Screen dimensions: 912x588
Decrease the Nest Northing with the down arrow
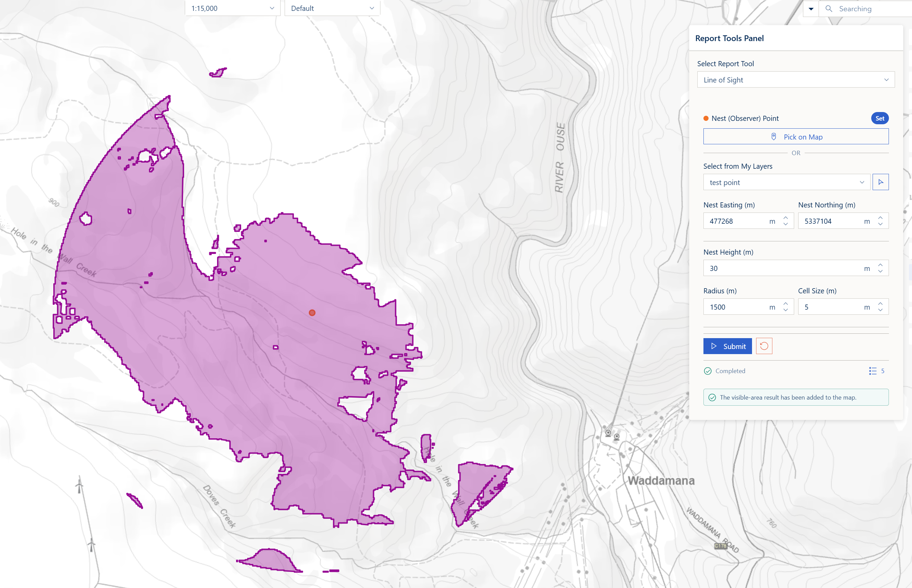[880, 224]
